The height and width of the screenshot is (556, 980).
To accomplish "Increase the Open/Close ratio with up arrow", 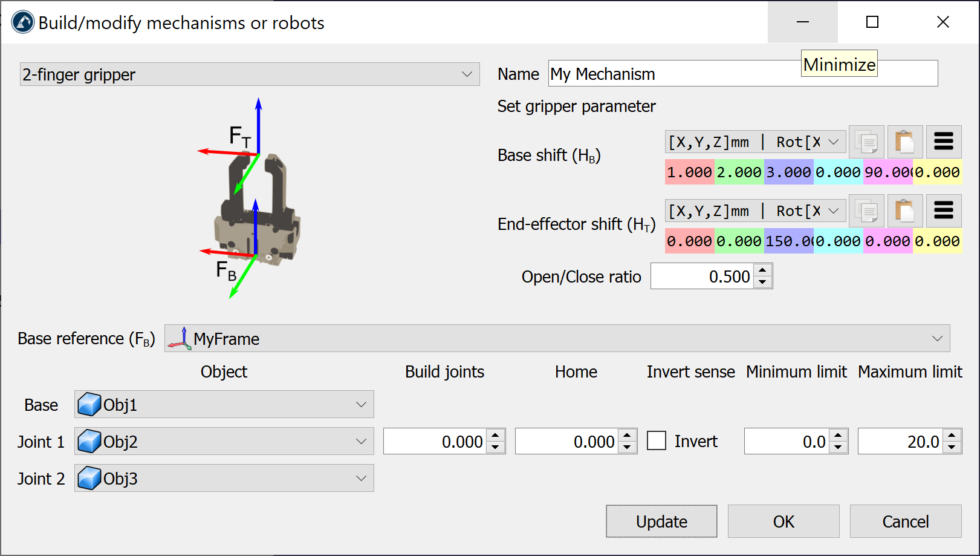I will tap(763, 270).
